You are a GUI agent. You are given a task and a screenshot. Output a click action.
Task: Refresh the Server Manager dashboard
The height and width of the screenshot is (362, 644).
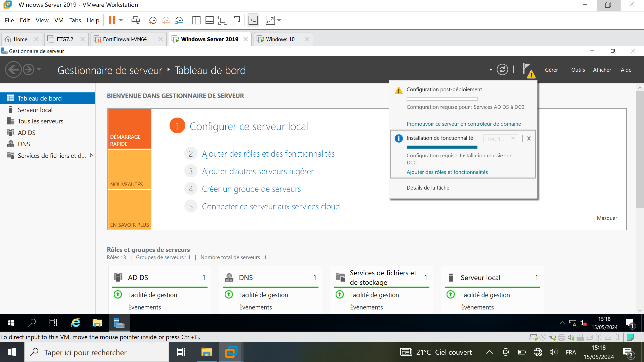502,70
